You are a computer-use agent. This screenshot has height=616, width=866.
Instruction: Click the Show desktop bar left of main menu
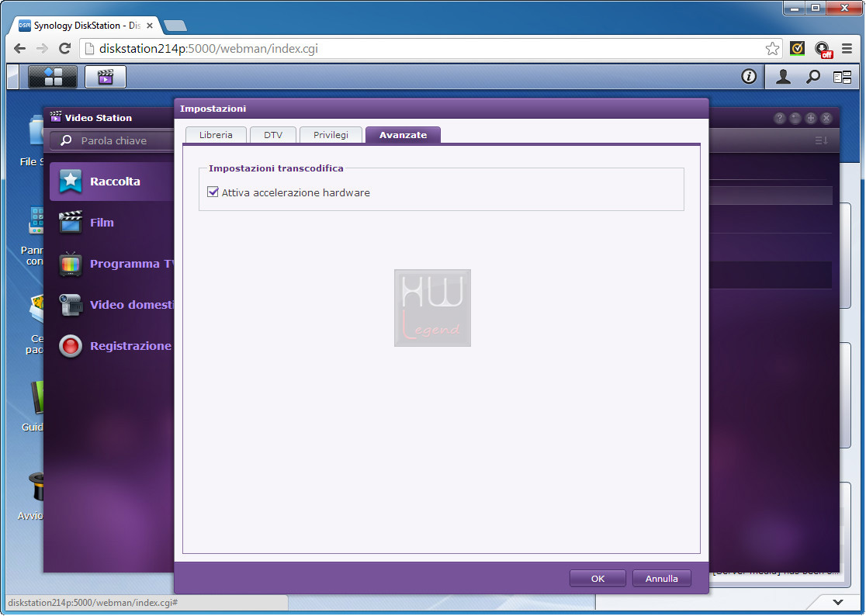pos(12,77)
